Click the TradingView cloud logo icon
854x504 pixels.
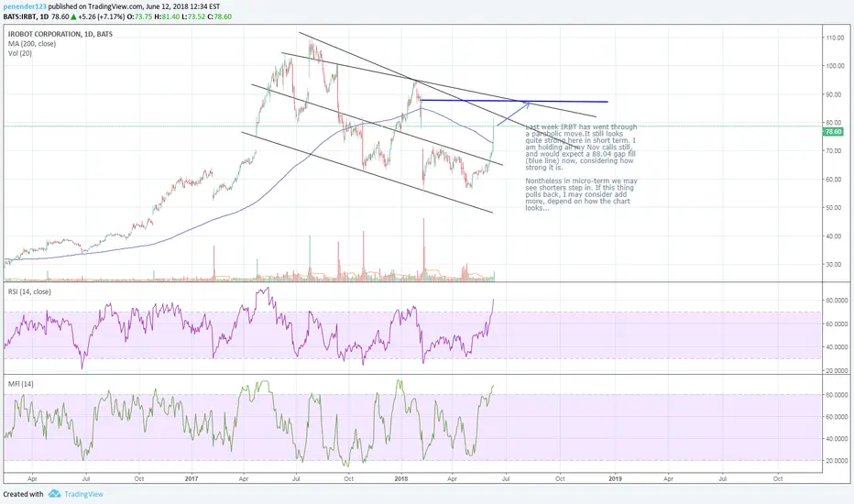pyautogui.click(x=54, y=494)
